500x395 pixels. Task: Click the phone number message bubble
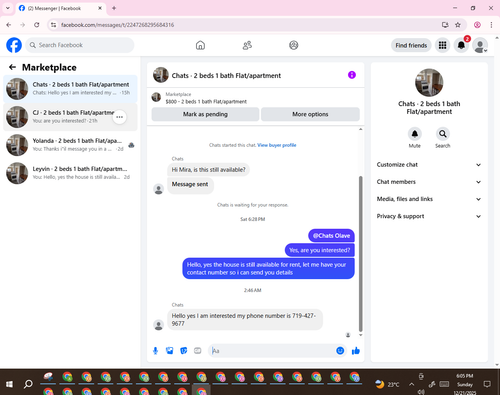click(245, 319)
